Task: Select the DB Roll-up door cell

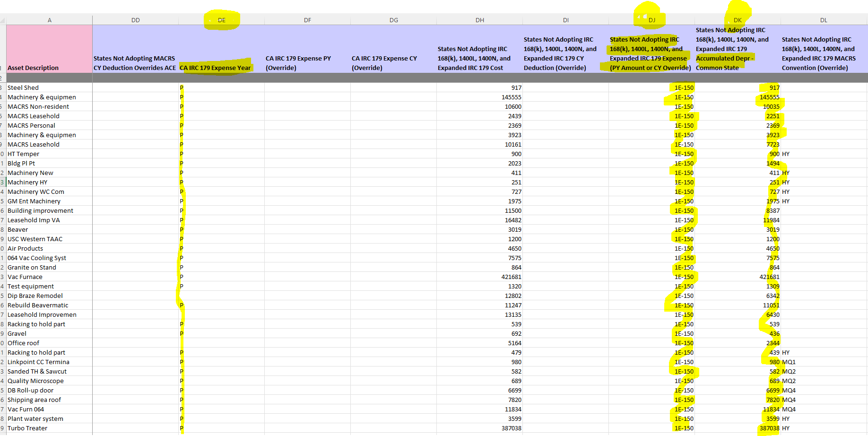Action: coord(49,390)
